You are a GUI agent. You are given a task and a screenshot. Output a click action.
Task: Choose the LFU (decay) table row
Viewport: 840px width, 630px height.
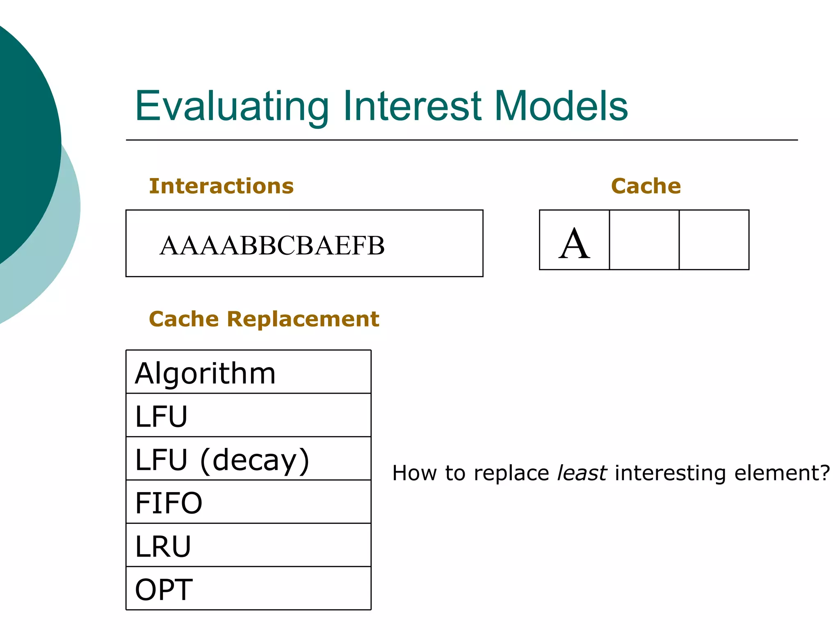click(248, 459)
